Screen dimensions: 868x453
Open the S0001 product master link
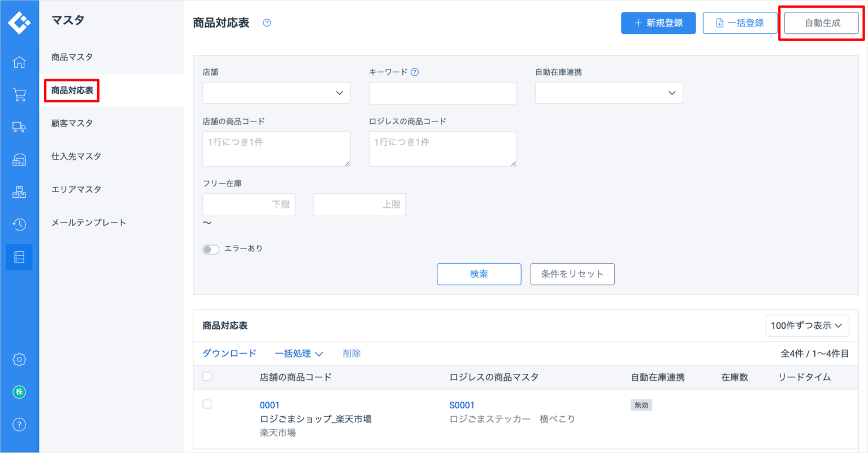(462, 405)
